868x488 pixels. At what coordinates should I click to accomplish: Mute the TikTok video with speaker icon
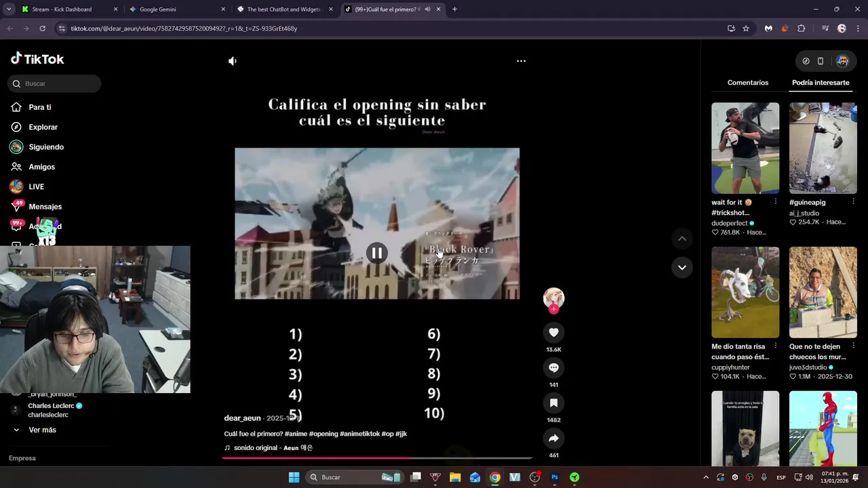pos(233,61)
